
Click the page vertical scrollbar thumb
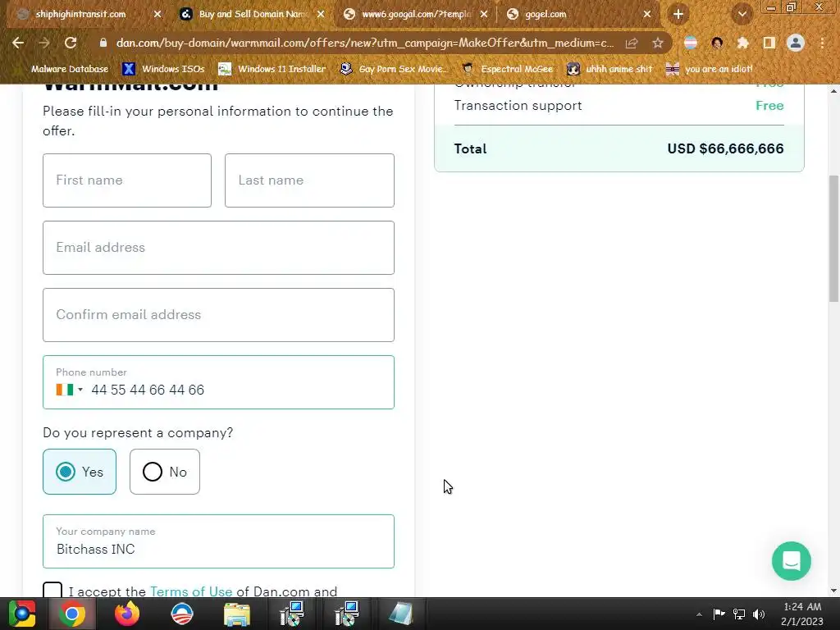tap(833, 239)
